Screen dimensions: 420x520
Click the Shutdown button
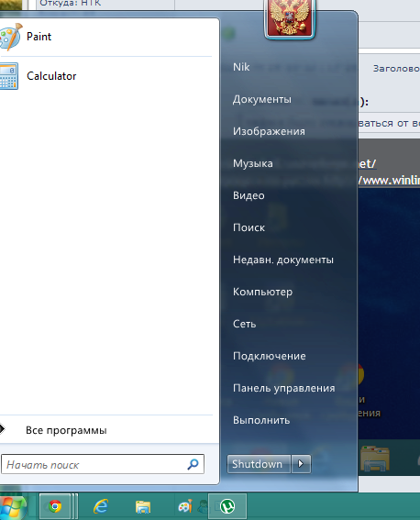[259, 464]
